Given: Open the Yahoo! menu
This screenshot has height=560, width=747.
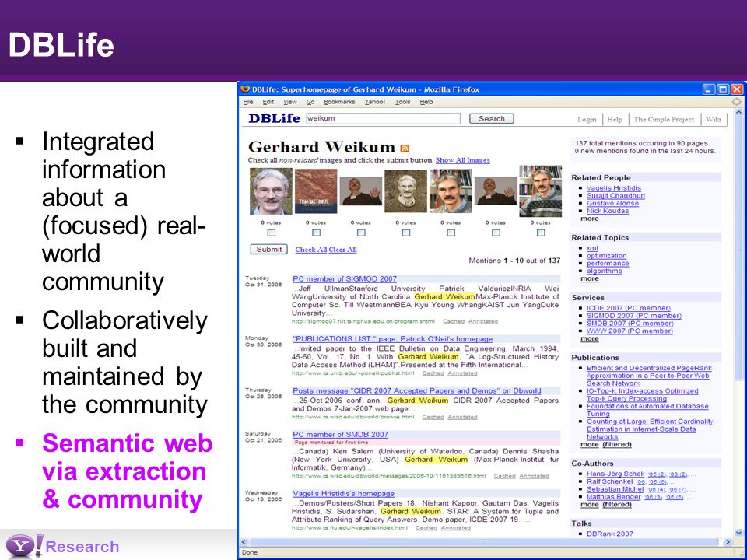Looking at the screenshot, I should click(375, 102).
